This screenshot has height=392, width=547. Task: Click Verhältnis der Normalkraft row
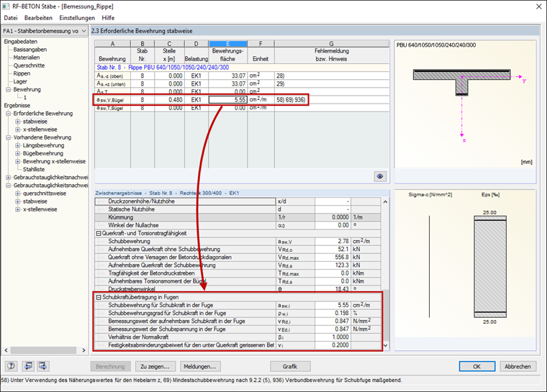pyautogui.click(x=238, y=337)
